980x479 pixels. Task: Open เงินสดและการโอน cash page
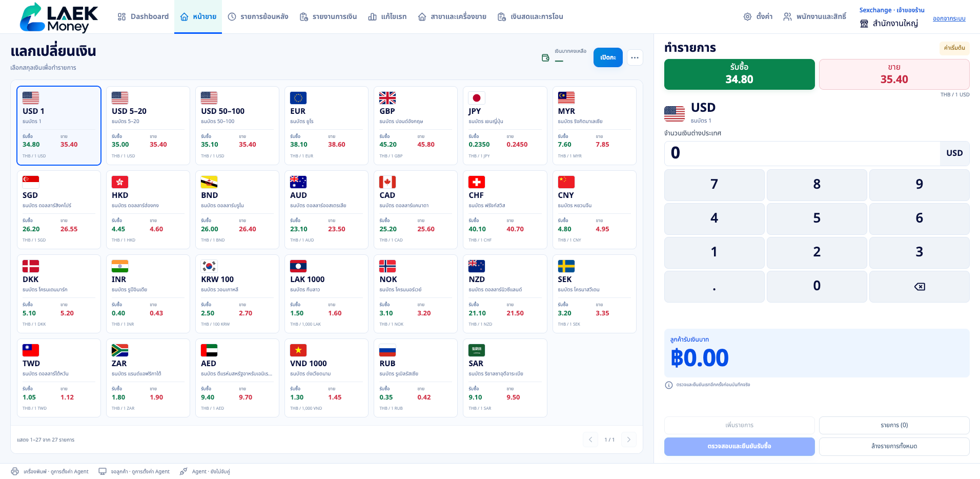pos(530,16)
